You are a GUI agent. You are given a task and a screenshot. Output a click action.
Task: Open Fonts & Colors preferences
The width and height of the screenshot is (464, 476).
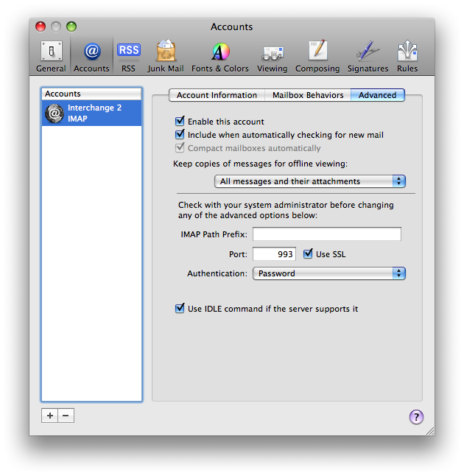click(x=220, y=56)
